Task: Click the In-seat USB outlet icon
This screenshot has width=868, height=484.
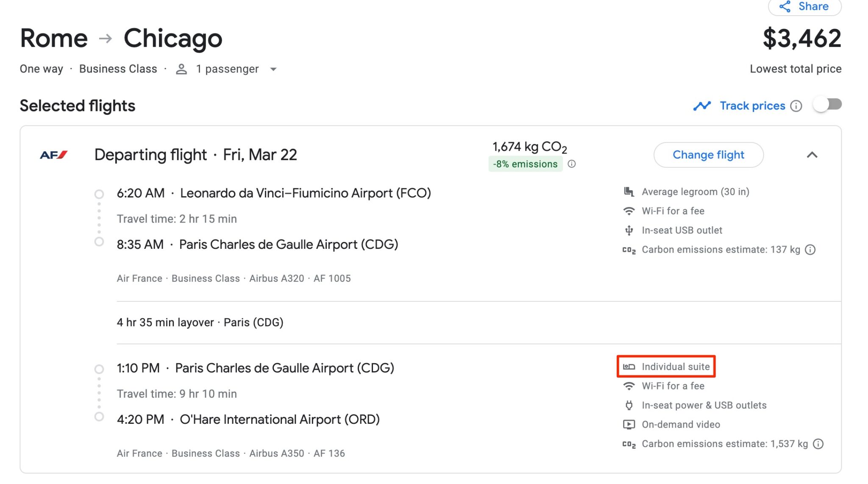Action: pos(630,230)
